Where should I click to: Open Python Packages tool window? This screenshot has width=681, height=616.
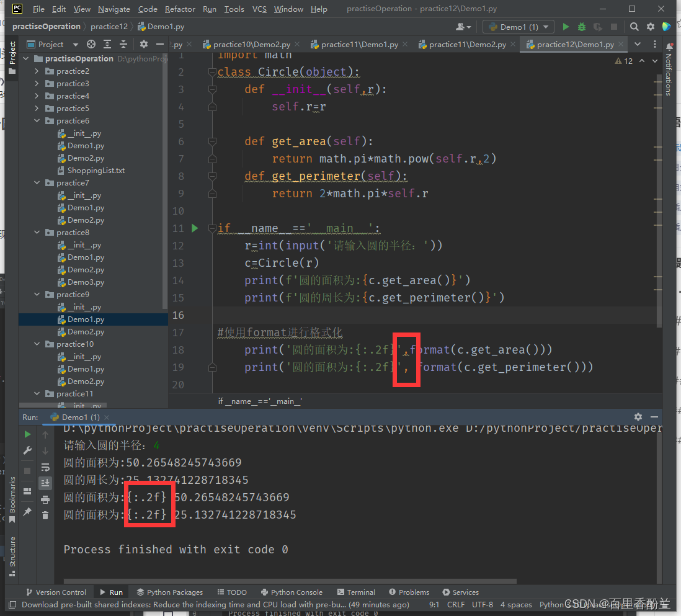170,592
